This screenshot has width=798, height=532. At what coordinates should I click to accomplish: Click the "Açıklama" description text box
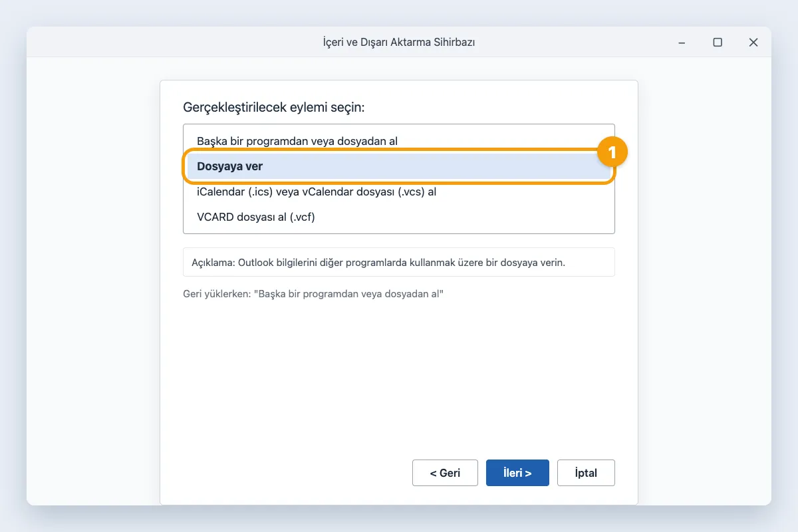[x=399, y=262]
